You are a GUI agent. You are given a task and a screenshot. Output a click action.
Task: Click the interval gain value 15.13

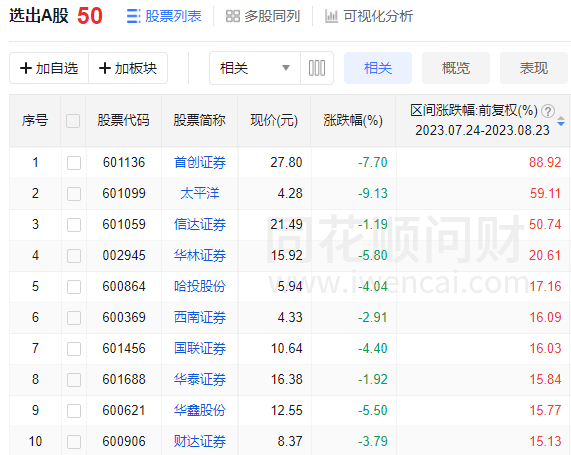[x=545, y=441]
